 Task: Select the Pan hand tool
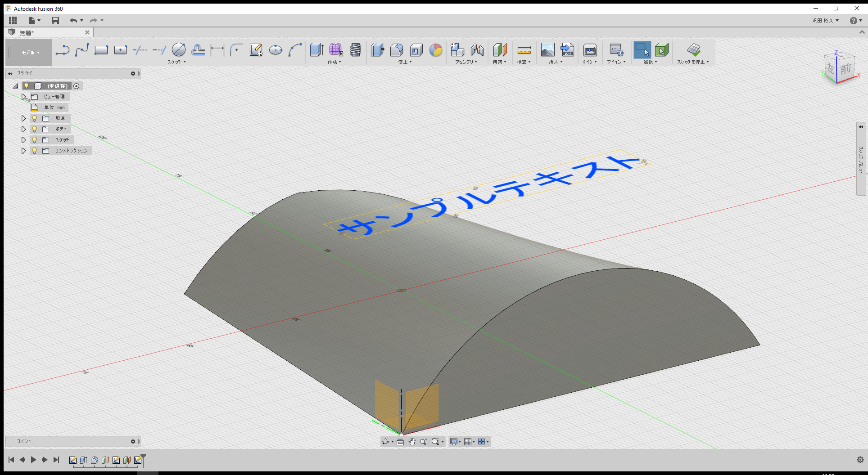click(x=412, y=442)
